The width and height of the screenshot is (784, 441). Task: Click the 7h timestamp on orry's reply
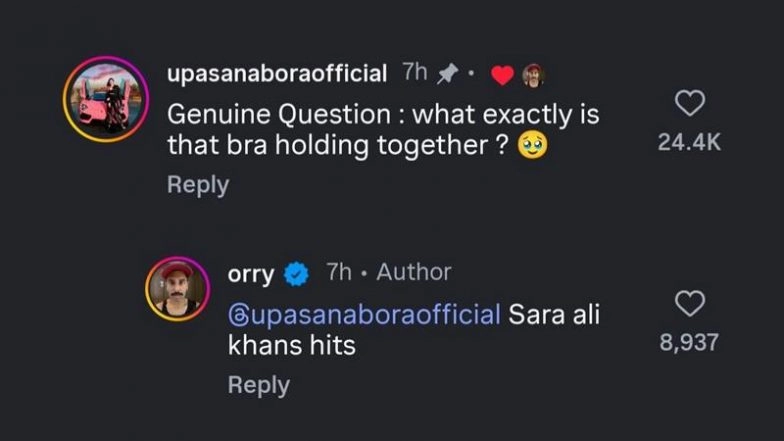(x=340, y=272)
